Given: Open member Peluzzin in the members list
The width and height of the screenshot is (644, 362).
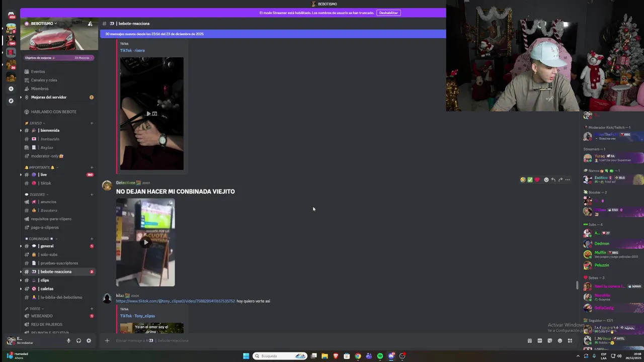Looking at the screenshot, I should pyautogui.click(x=613, y=265).
